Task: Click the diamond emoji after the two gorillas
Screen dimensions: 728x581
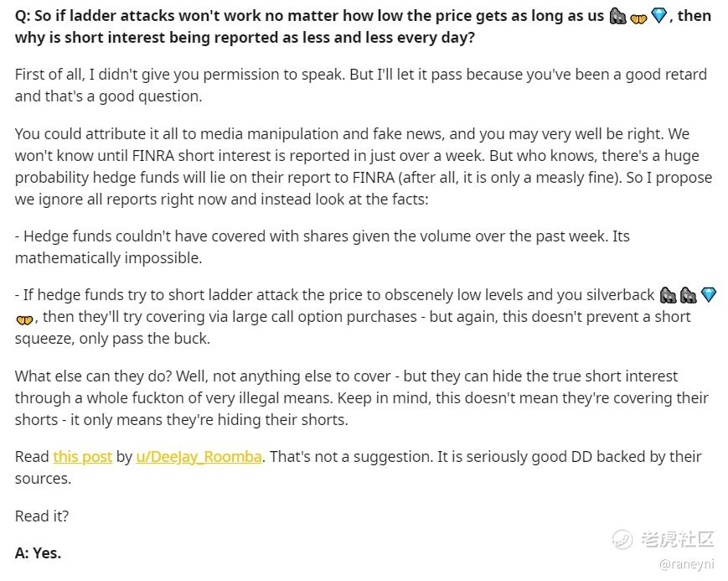Action: click(709, 294)
